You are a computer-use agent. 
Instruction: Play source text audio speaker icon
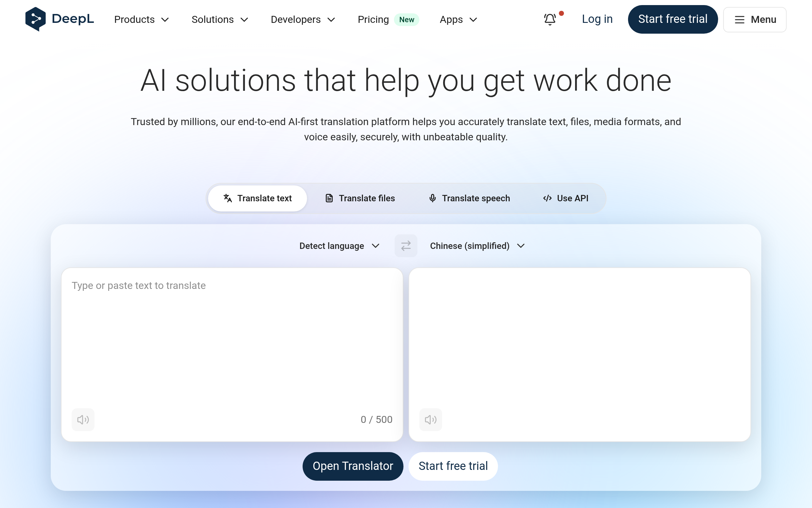click(83, 419)
